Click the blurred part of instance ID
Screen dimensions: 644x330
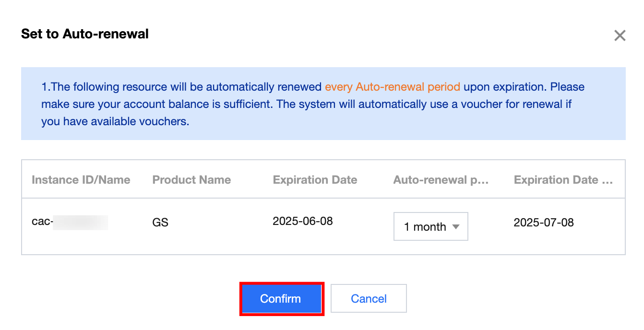(x=80, y=222)
